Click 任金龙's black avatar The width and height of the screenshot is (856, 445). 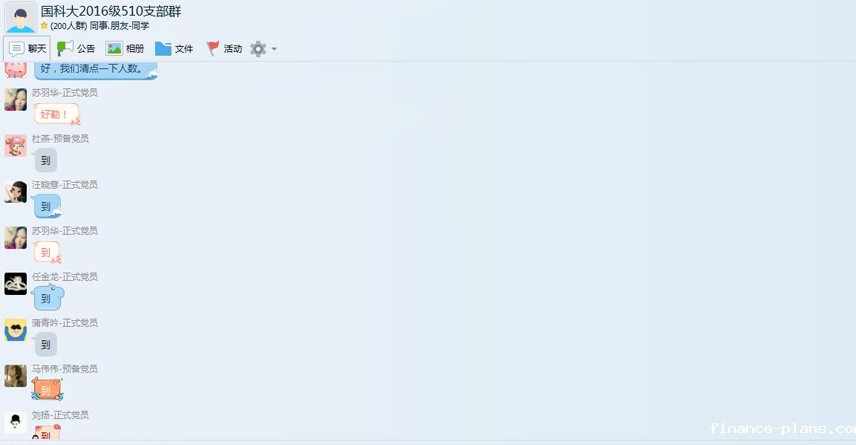15,284
